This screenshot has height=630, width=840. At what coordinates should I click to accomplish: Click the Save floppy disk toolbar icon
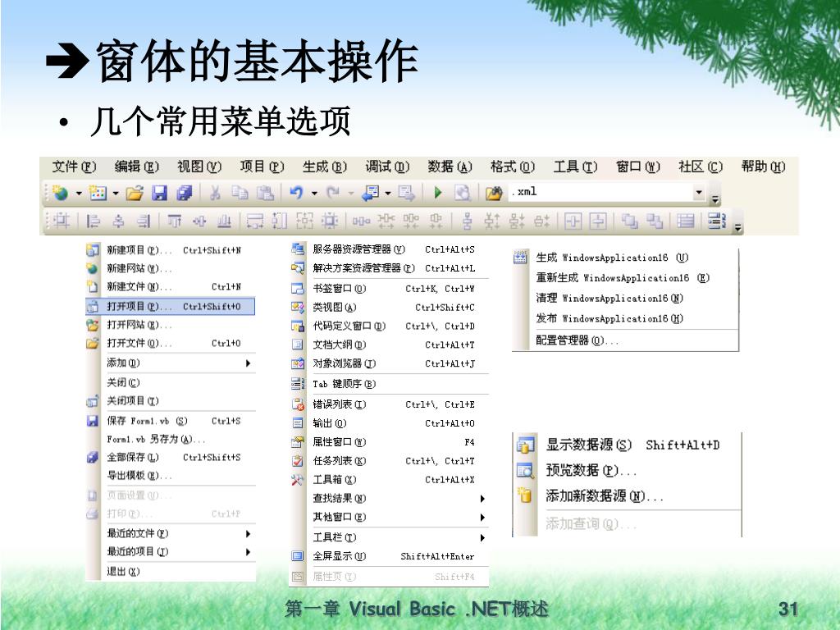click(x=160, y=193)
